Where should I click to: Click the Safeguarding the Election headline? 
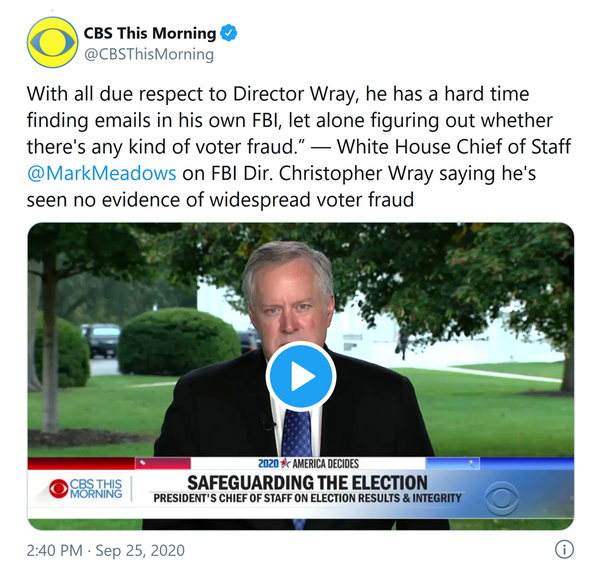click(307, 483)
